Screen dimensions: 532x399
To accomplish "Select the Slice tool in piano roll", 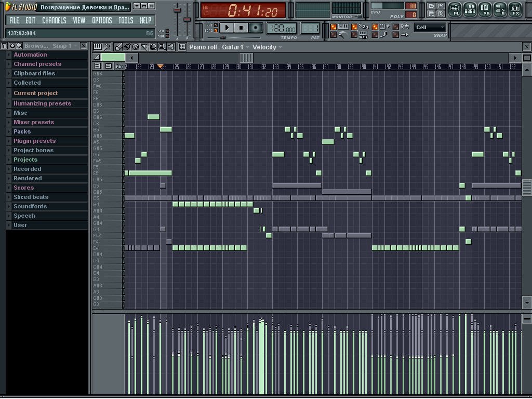I will [x=144, y=47].
